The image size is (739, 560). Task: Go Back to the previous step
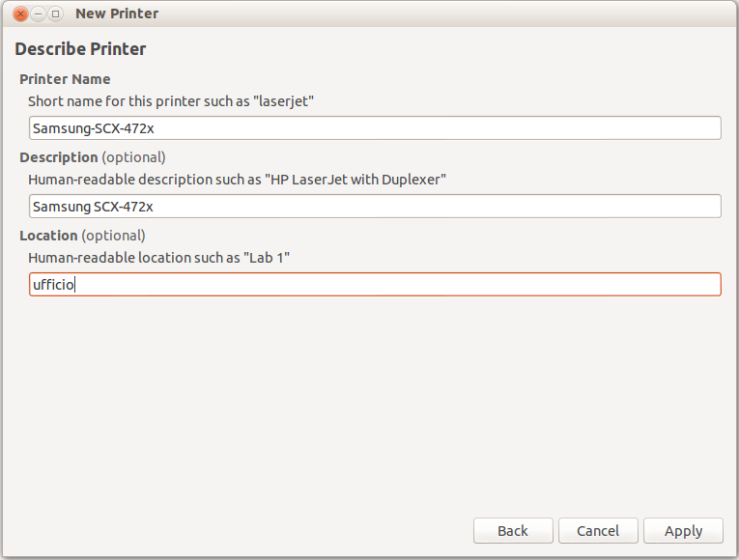click(x=513, y=530)
